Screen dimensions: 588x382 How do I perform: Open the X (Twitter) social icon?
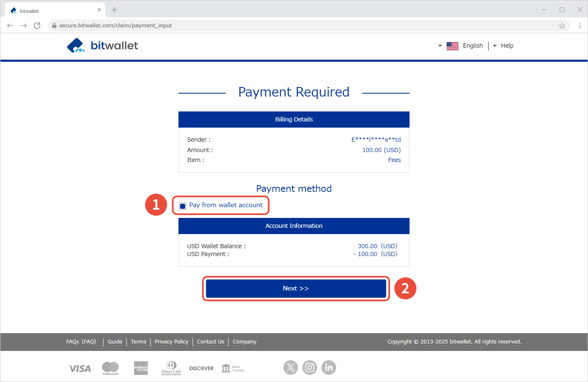[x=291, y=367]
